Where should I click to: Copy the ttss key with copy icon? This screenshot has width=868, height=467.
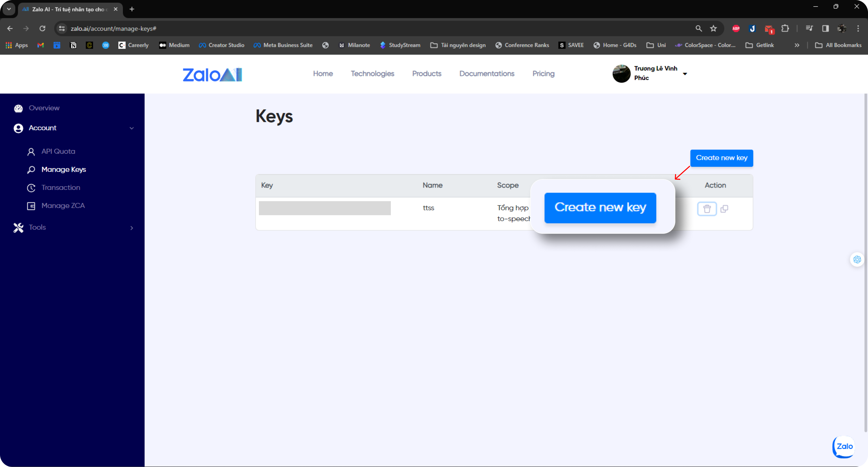pos(724,209)
